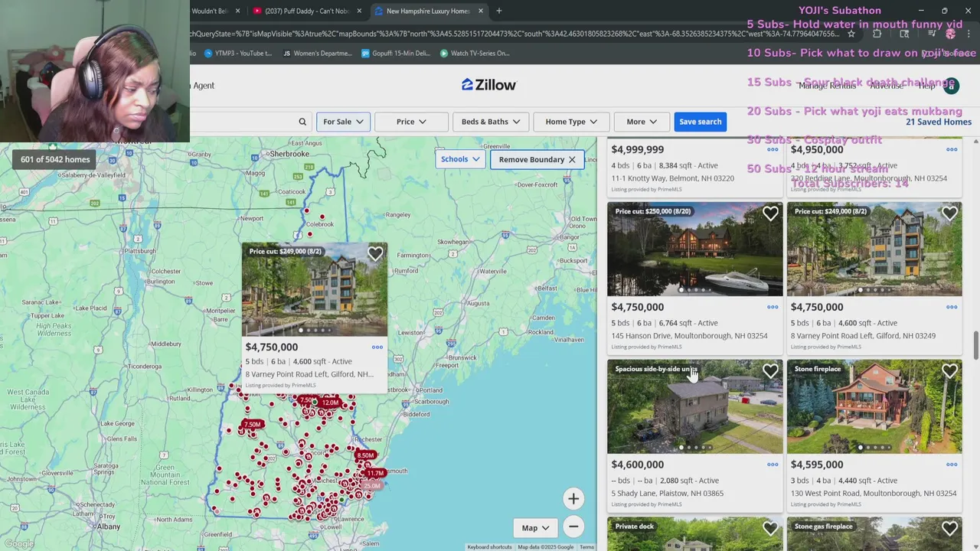980x551 pixels.
Task: Open the map Terms link
Action: tap(586, 547)
